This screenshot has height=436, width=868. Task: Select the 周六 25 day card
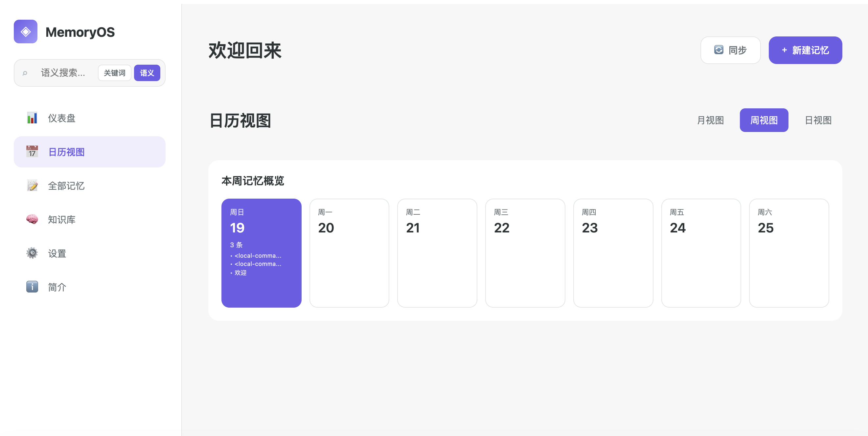coord(788,253)
